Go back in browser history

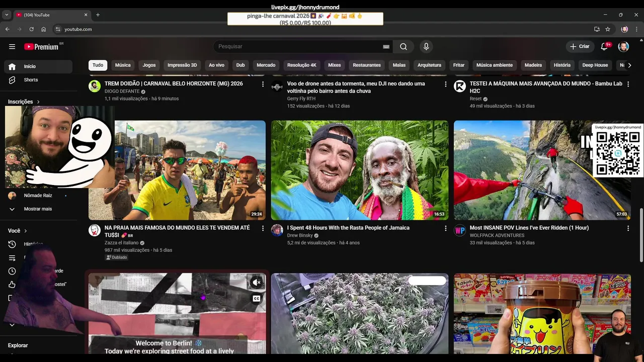(7, 29)
